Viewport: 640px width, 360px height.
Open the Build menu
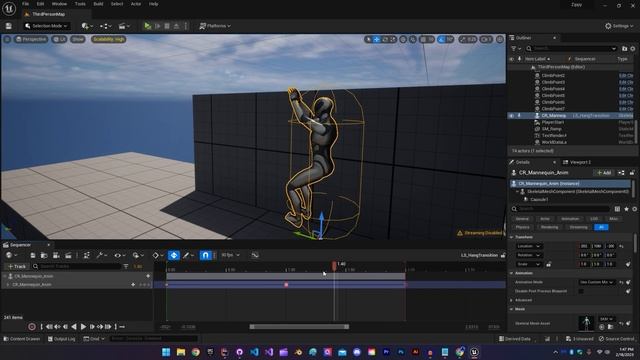tap(98, 4)
